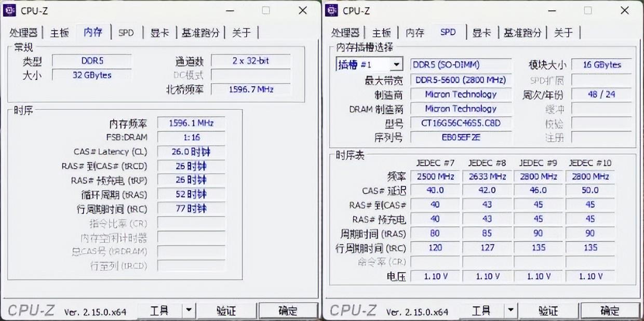Viewport: 644px width, 321px height.
Task: Click the 型号 field showing CT16G56C46S5.C8D
Action: click(461, 124)
